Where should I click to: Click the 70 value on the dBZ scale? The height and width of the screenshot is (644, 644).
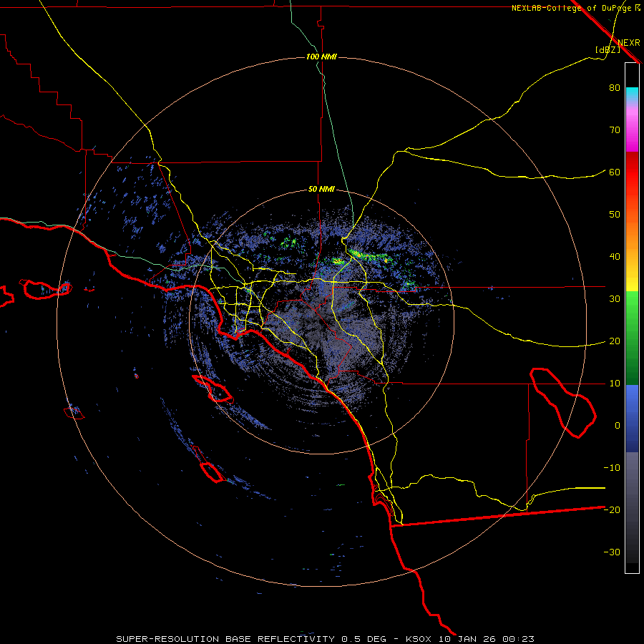615,130
